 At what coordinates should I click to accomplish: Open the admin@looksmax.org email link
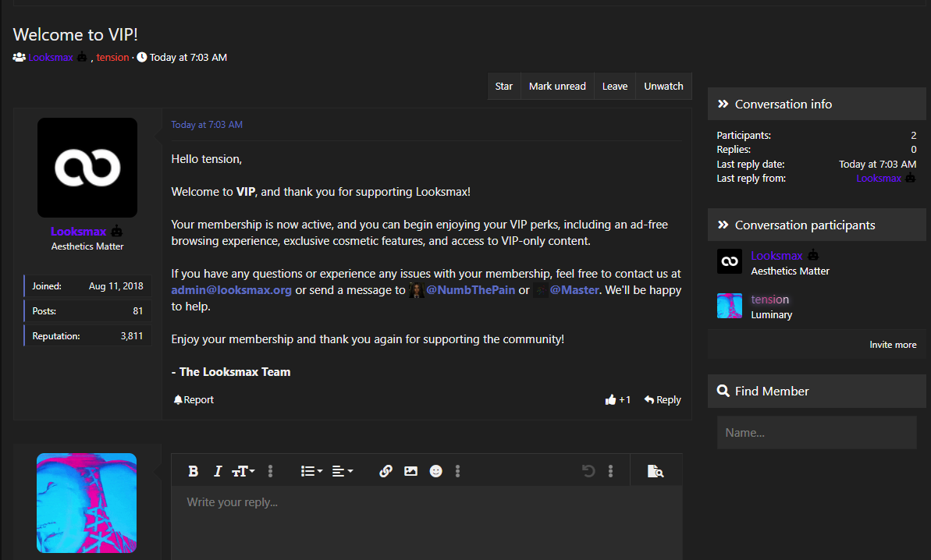232,290
